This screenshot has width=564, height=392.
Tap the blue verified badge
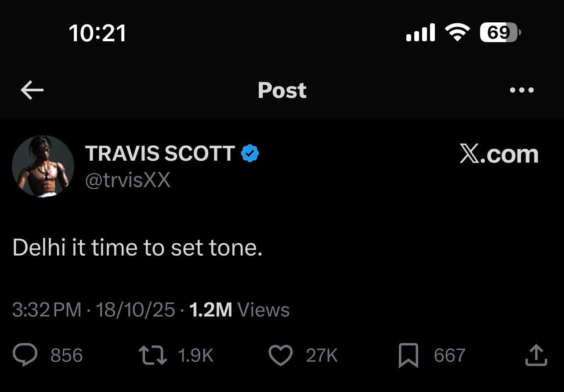(250, 154)
